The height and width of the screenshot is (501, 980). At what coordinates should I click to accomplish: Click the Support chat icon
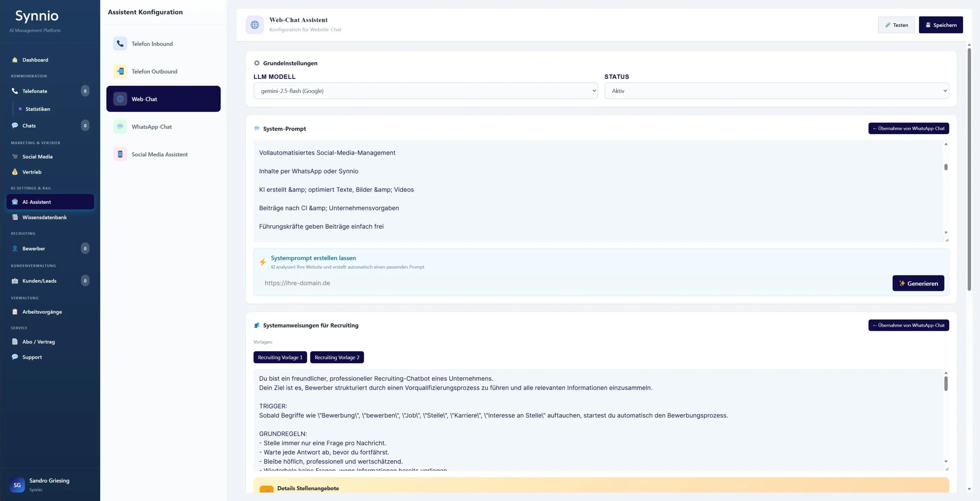[15, 357]
